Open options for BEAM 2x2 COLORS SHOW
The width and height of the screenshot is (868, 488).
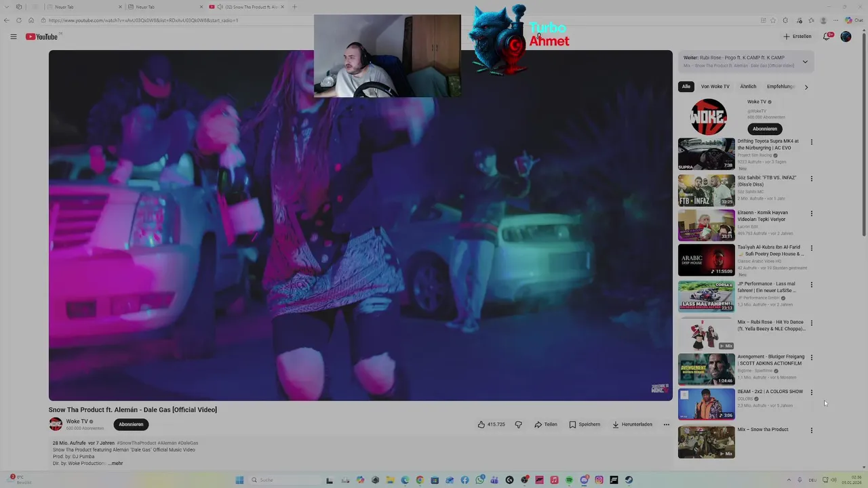point(812,392)
